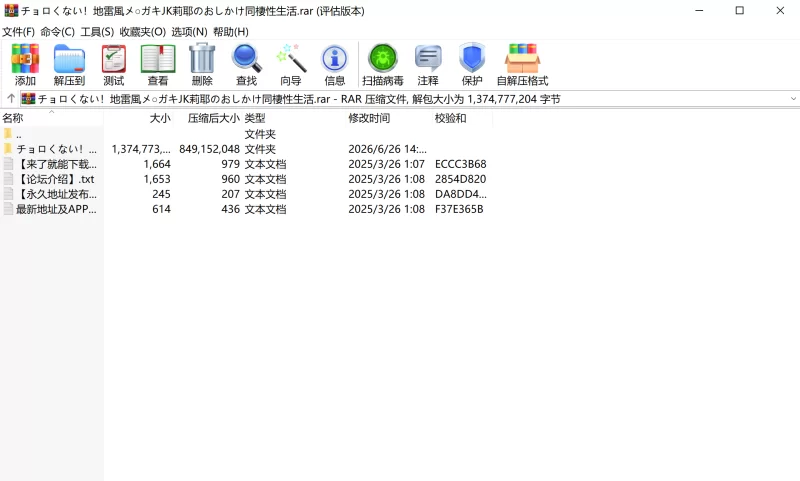The height and width of the screenshot is (481, 800).
Task: Click the file icon of 【永久地址发布... row
Action: [x=8, y=194]
